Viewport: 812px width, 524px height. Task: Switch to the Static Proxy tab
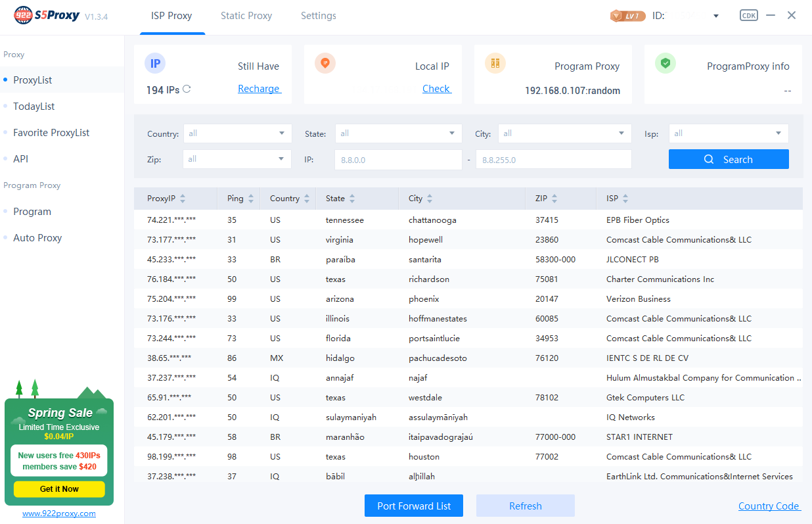click(x=246, y=16)
